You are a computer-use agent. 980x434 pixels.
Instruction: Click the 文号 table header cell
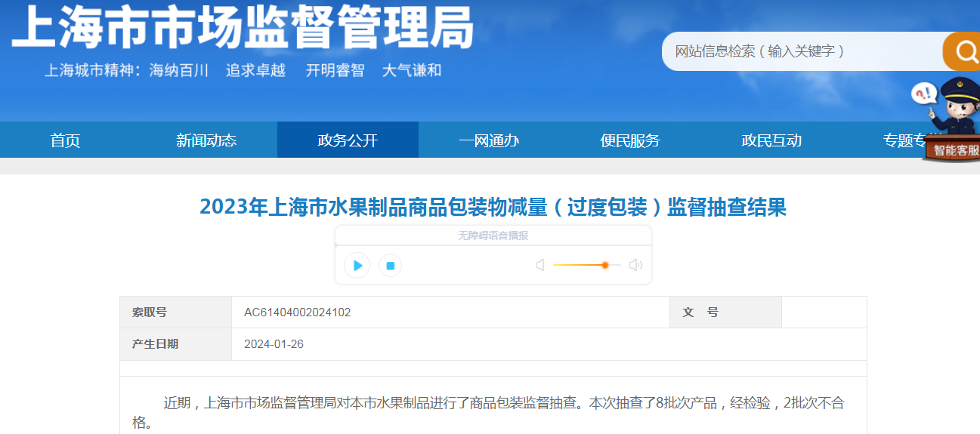tap(725, 312)
